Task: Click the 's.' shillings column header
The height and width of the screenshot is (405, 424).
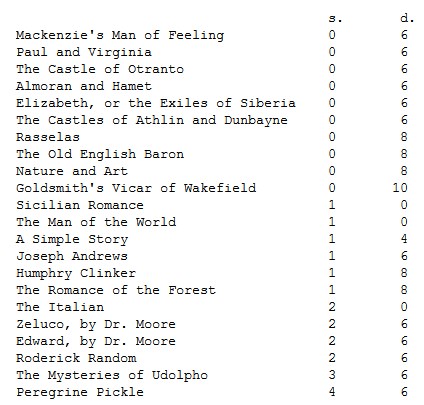Action: pos(335,19)
